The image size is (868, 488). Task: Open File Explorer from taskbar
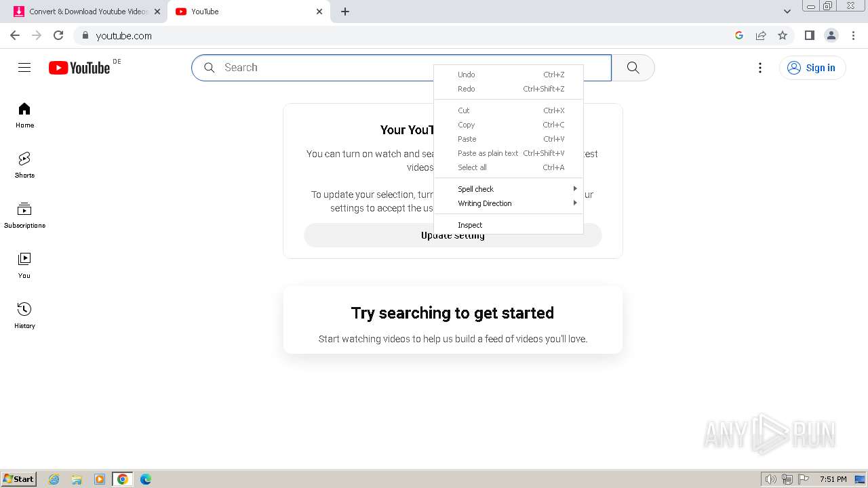pos(77,479)
